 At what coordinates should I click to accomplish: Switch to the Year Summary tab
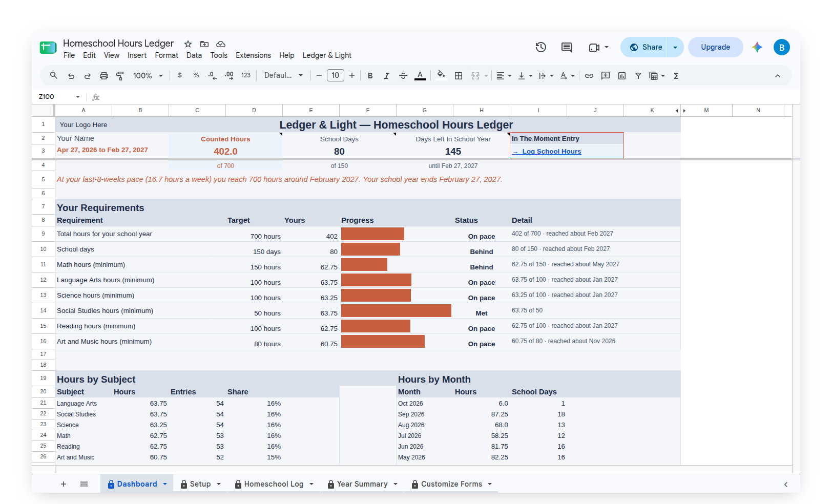click(x=362, y=484)
